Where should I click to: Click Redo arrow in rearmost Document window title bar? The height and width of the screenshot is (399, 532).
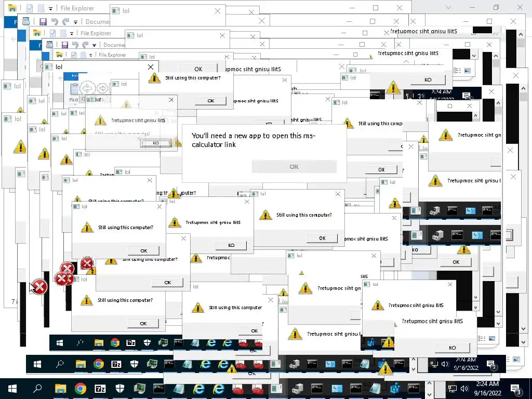point(66,22)
